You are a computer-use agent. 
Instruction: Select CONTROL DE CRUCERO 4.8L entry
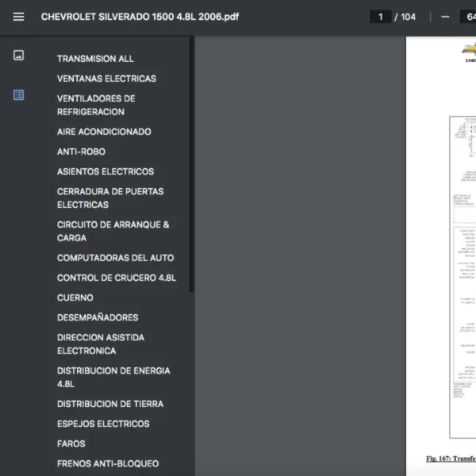pos(117,278)
